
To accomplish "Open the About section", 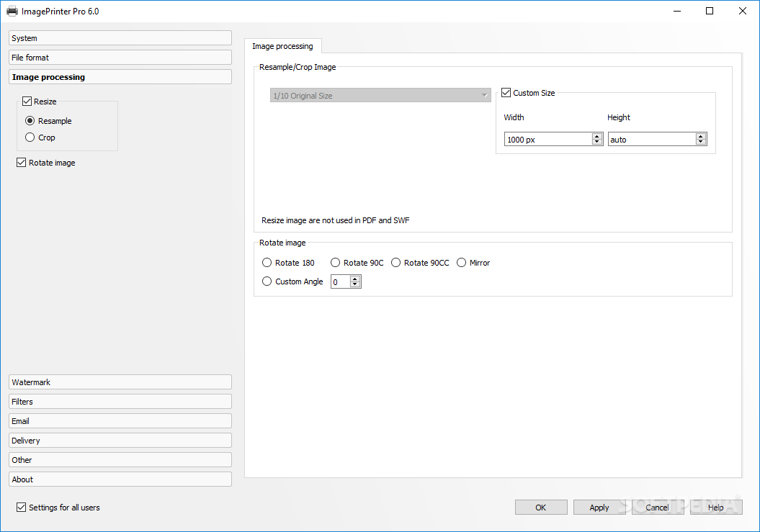I will [120, 479].
